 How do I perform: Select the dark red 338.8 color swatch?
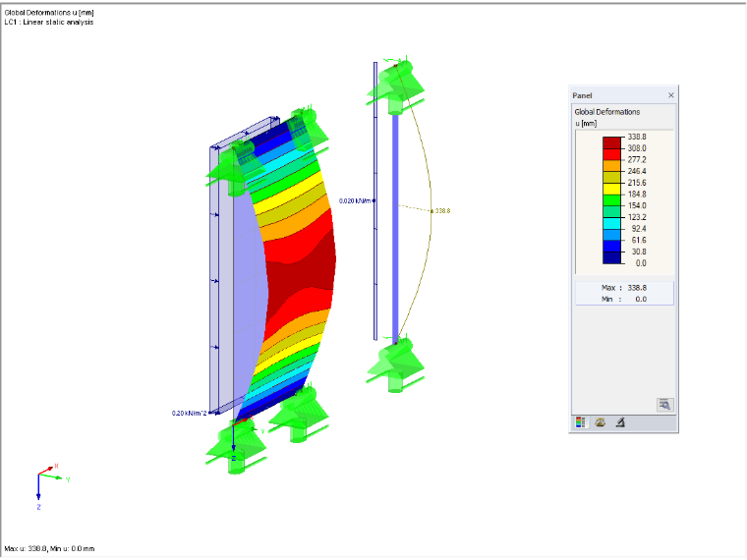tap(611, 142)
